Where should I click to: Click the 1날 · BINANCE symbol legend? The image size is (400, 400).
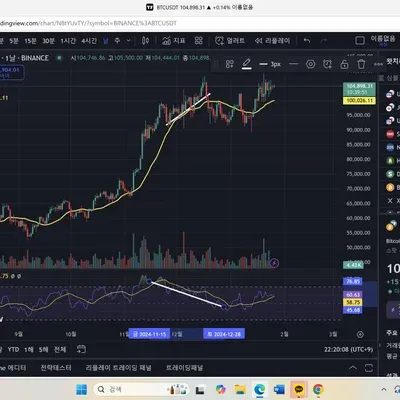[27, 58]
